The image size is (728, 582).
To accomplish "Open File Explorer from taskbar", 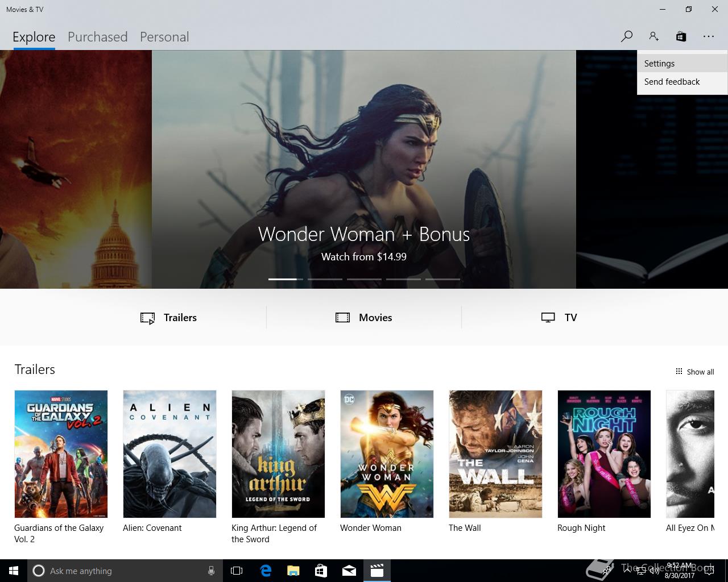I will 293,571.
